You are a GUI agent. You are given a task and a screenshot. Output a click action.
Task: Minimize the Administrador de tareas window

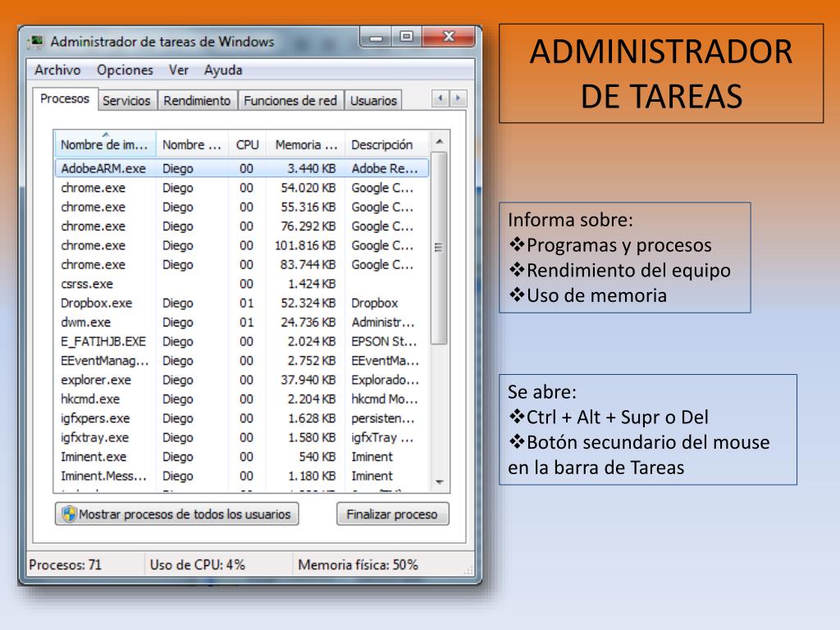376,37
